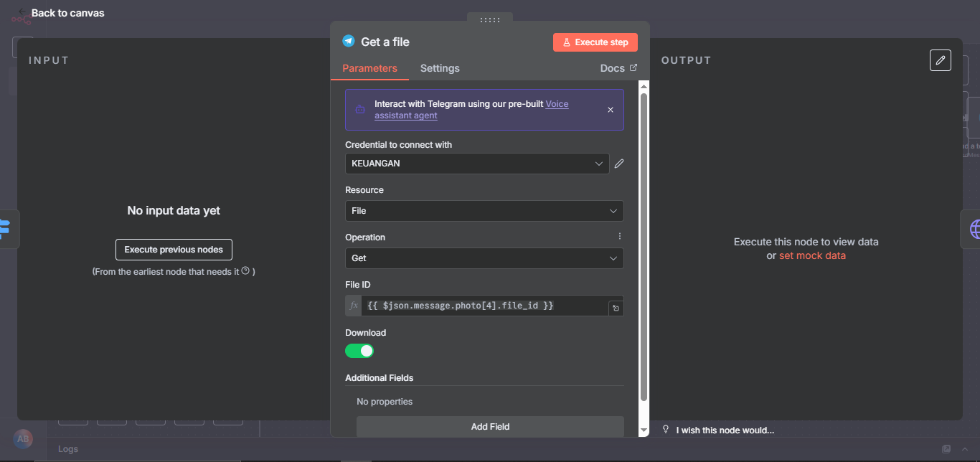This screenshot has height=462, width=980.
Task: Expand the Resource dropdown showing File
Action: (484, 211)
